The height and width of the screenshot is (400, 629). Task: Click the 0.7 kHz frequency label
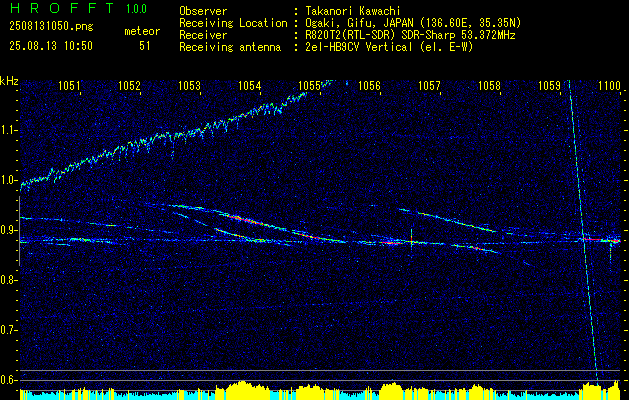pos(8,330)
